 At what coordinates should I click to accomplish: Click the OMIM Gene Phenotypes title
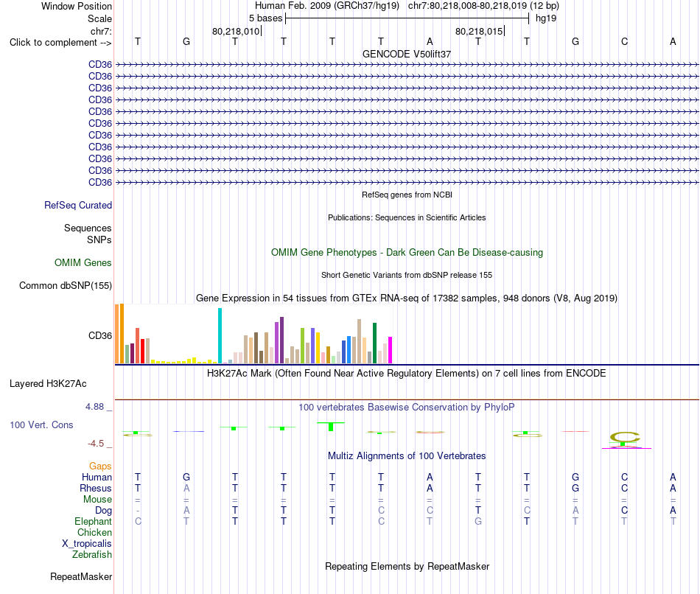[407, 252]
